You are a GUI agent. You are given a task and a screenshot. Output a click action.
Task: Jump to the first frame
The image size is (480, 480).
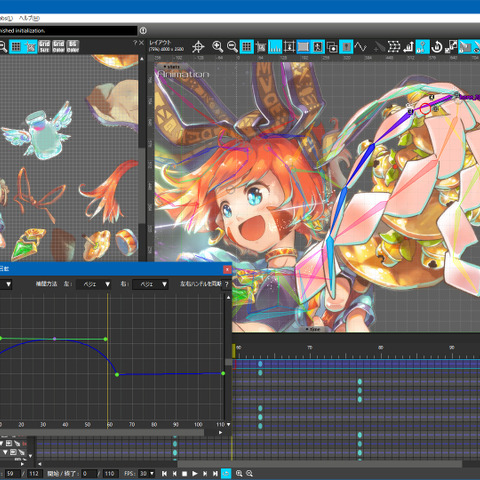(164, 474)
